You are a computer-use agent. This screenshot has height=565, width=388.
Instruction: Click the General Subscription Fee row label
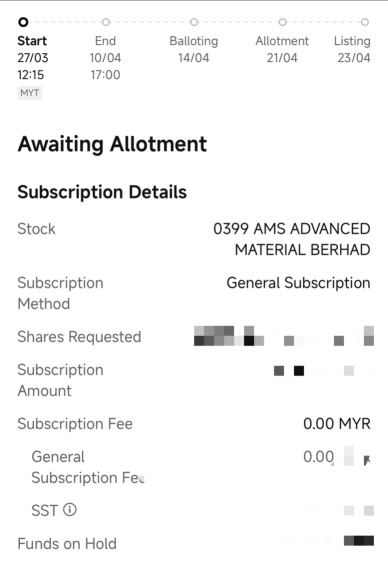pos(88,467)
